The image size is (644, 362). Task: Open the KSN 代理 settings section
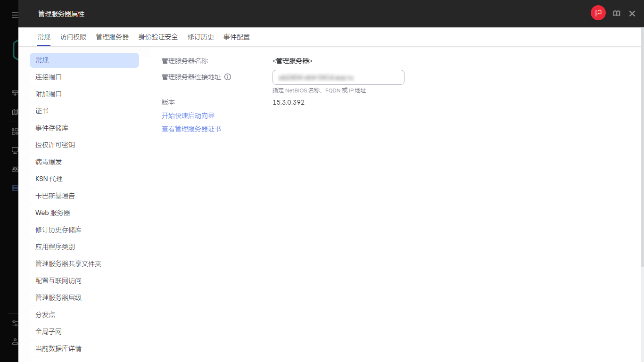click(x=49, y=179)
